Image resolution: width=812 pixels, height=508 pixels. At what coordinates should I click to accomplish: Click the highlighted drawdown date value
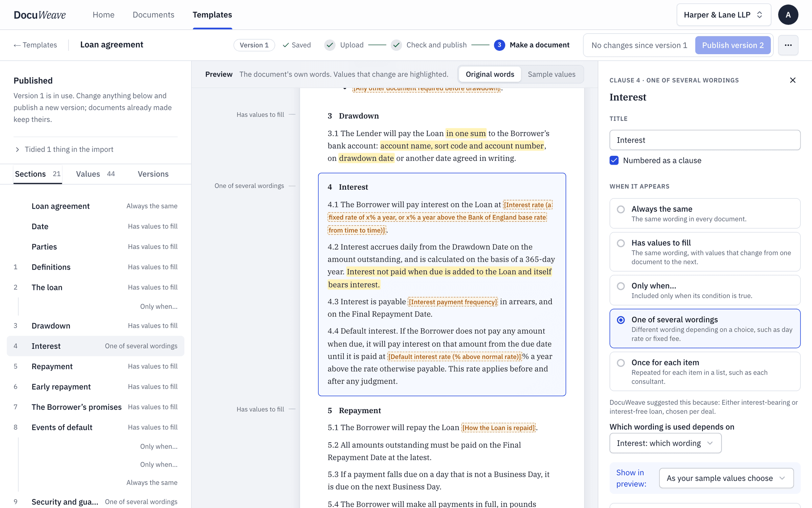click(366, 158)
